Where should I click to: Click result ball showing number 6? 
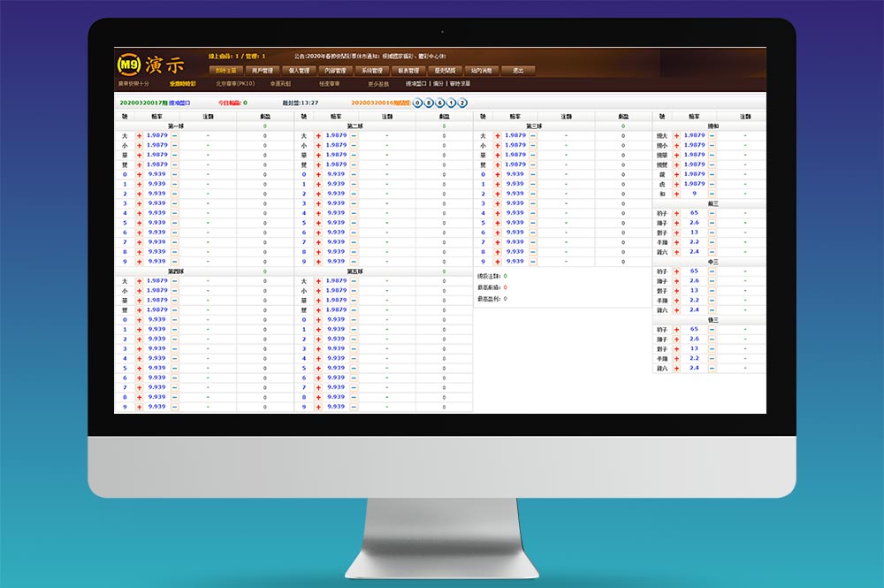pyautogui.click(x=440, y=103)
